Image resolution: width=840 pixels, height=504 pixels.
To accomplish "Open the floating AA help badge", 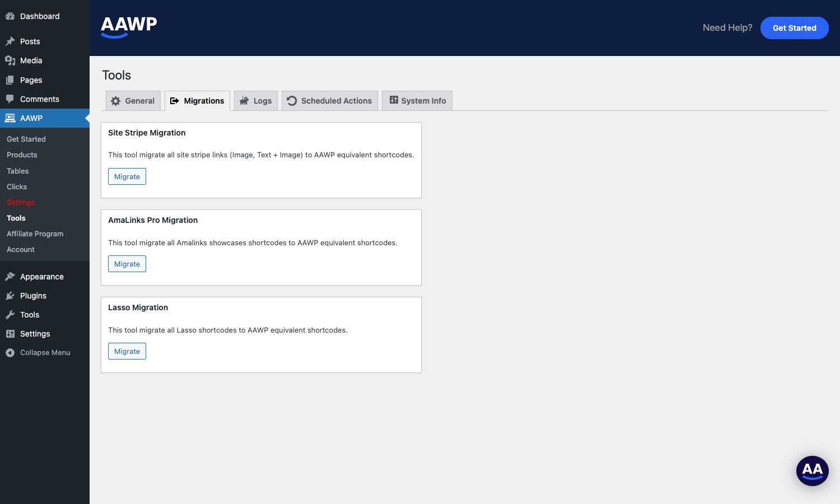I will [x=813, y=471].
